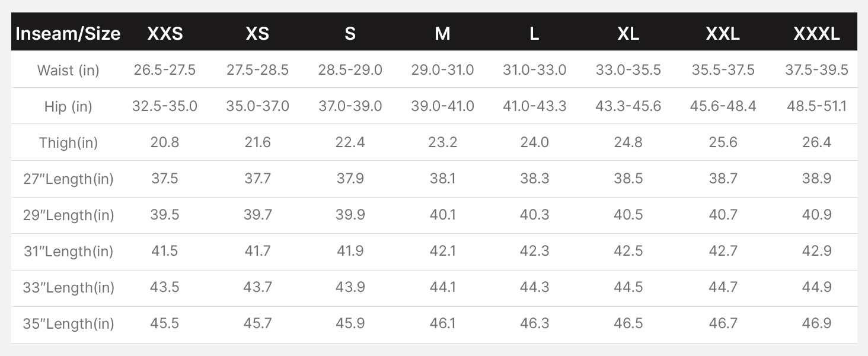
Task: Select the 40.1 value in 29" Length row
Action: pyautogui.click(x=442, y=215)
